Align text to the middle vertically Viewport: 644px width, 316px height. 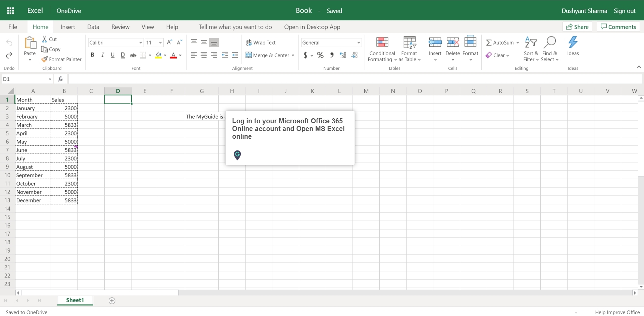click(204, 42)
